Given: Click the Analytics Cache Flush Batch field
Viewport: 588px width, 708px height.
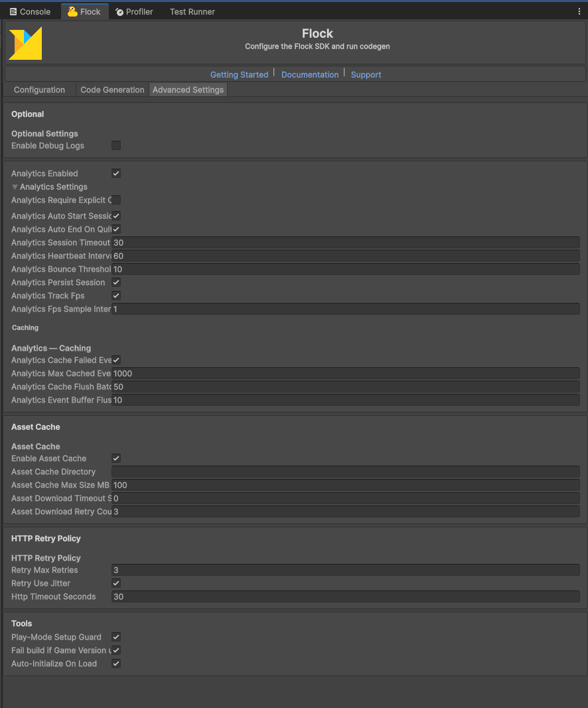Looking at the screenshot, I should [346, 387].
